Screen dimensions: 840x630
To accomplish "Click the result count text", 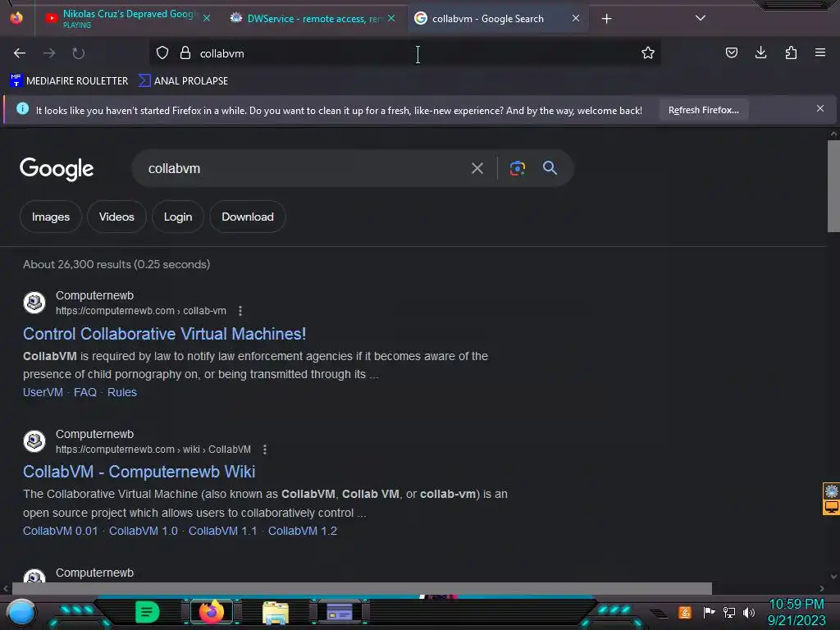I will point(116,264).
